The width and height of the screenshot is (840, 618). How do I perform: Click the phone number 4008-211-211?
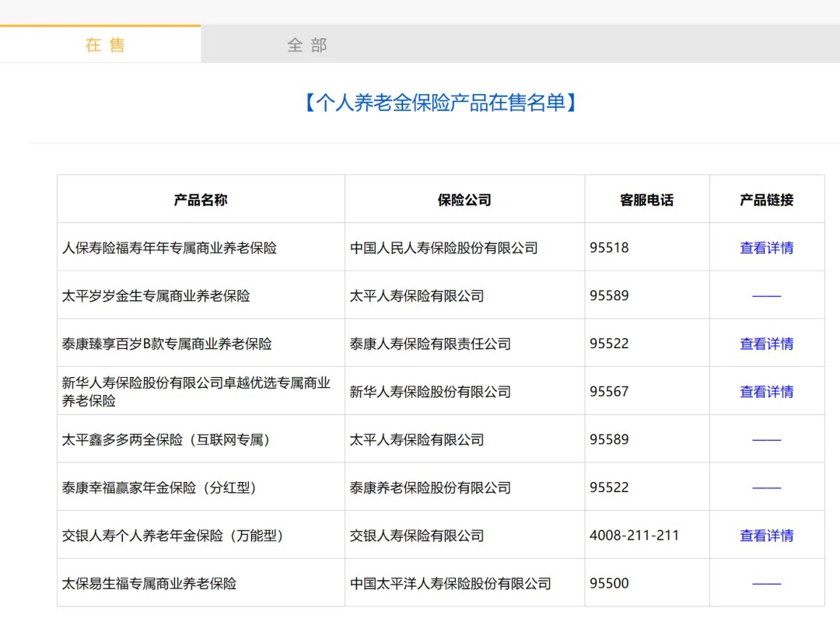634,536
